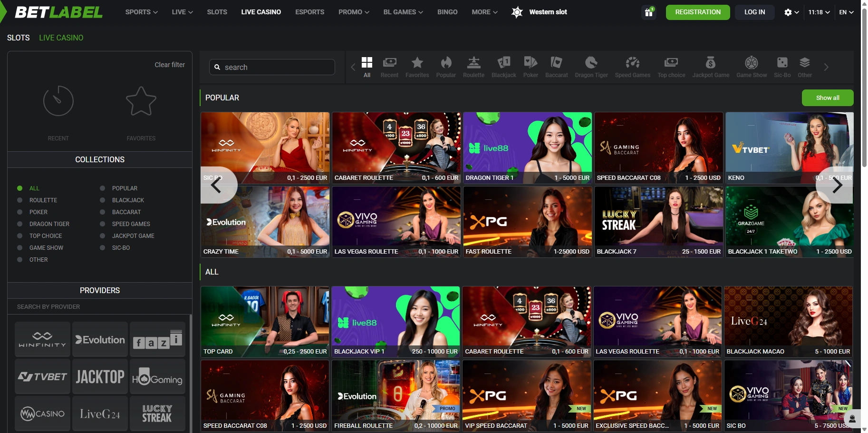This screenshot has width=868, height=433.
Task: Open the Favorites star in sidebar
Action: point(141,101)
